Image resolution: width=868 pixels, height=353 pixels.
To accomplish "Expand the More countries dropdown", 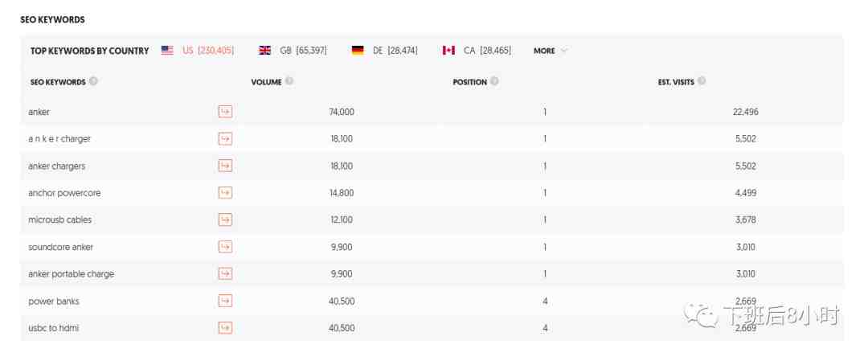I will click(551, 51).
